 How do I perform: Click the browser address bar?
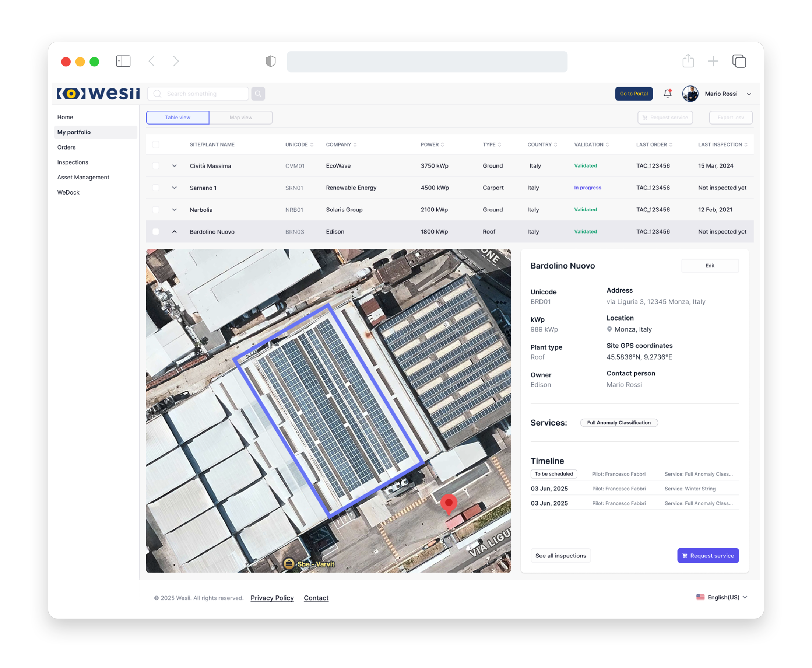[x=427, y=62]
